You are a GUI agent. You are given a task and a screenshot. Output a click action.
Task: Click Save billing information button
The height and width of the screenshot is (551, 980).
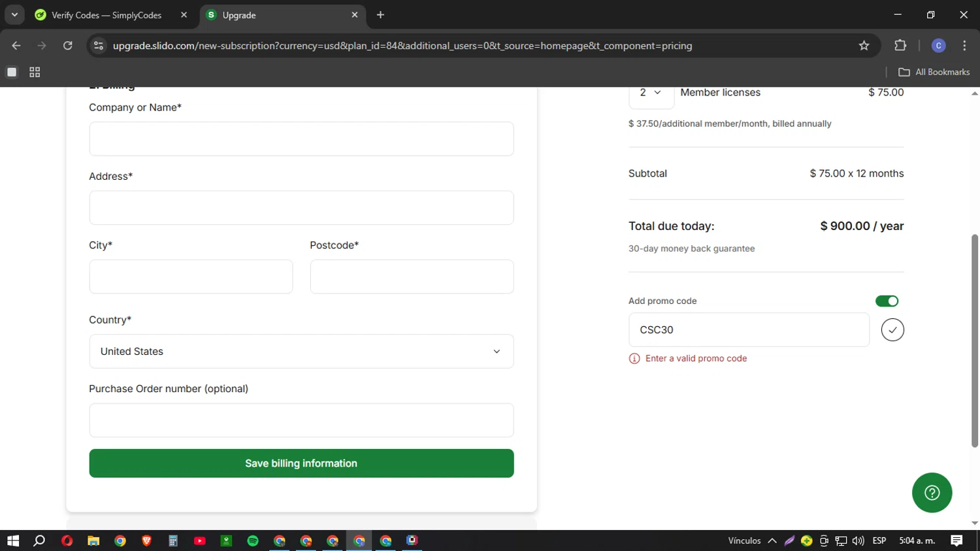click(x=301, y=463)
